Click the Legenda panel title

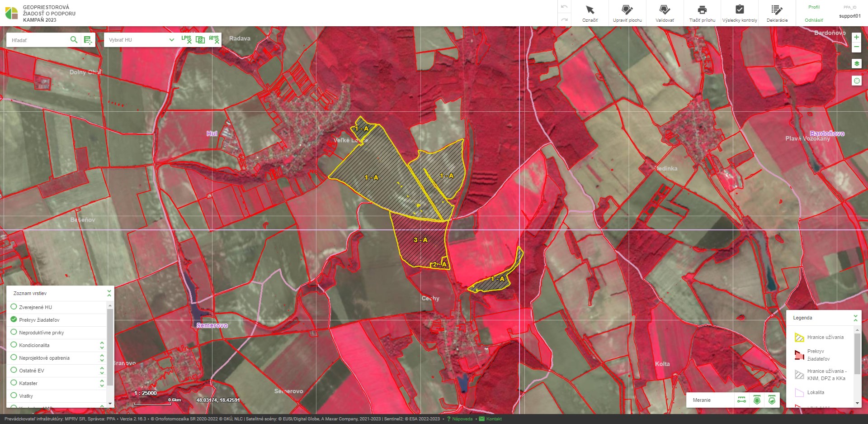pyautogui.click(x=802, y=318)
